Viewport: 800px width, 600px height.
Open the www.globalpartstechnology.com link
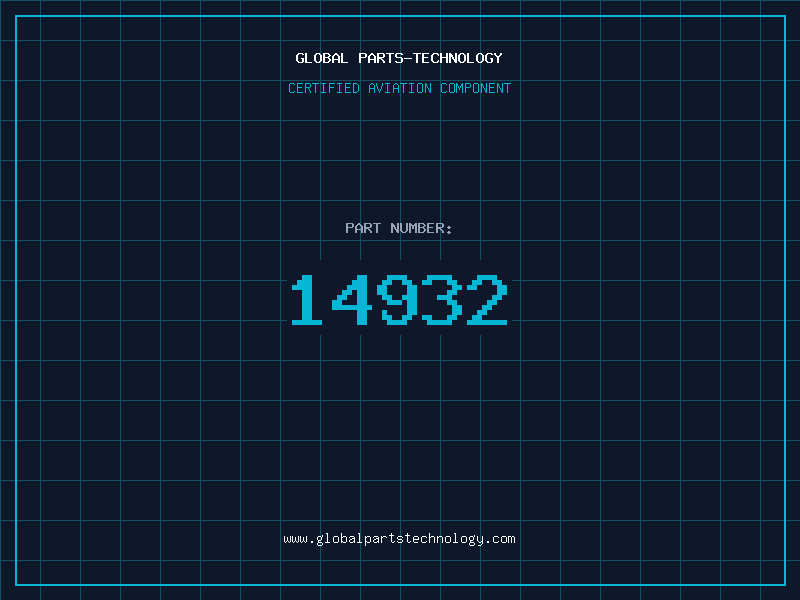399,539
